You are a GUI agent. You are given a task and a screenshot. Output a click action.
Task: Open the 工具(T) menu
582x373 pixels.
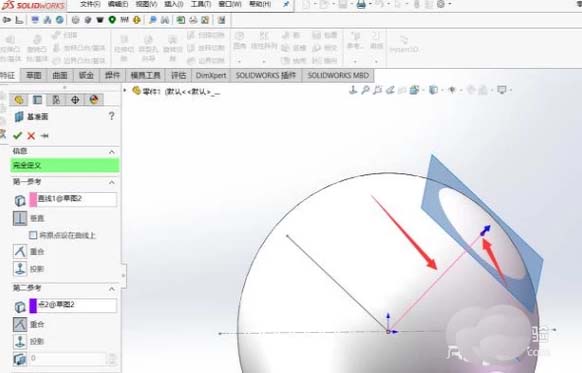(201, 4)
